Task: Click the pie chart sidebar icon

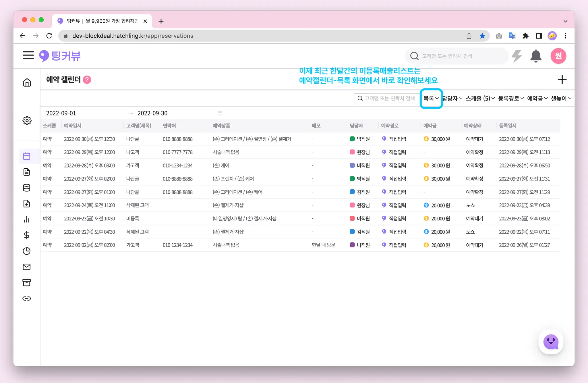Action: [27, 251]
